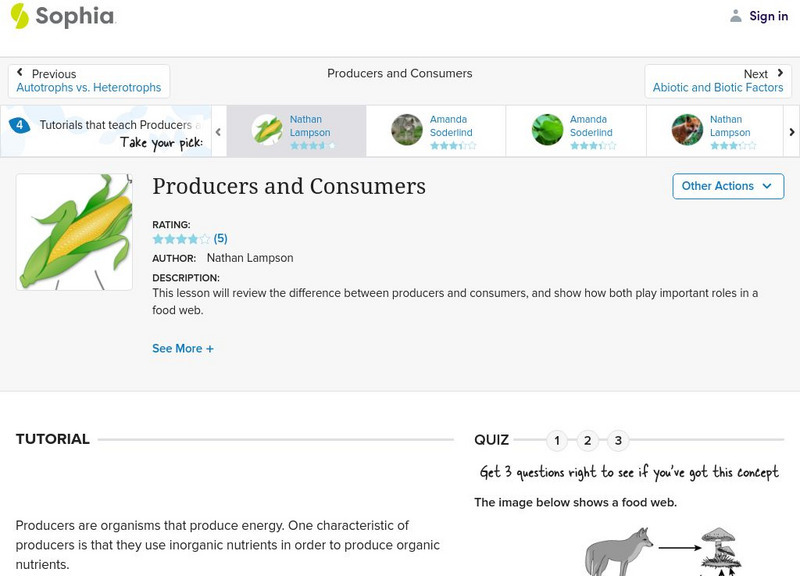Click the Sign in person icon
The height and width of the screenshot is (576, 800).
click(x=736, y=16)
